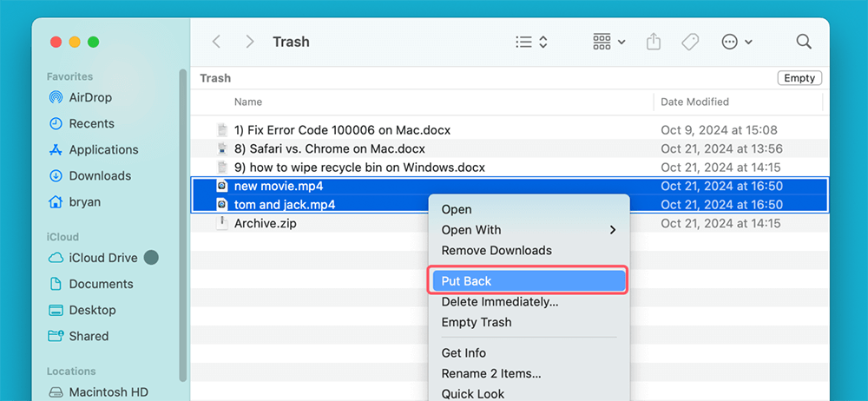
Task: Click the Macintosh HD drive icon
Action: coord(56,392)
